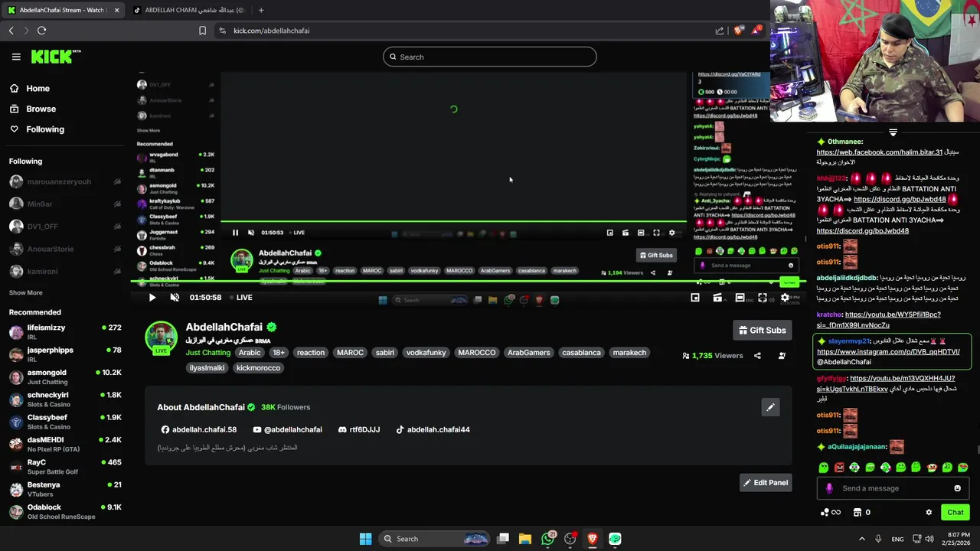The height and width of the screenshot is (551, 980).
Task: Open recommended channel Odablock
Action: pos(65,511)
